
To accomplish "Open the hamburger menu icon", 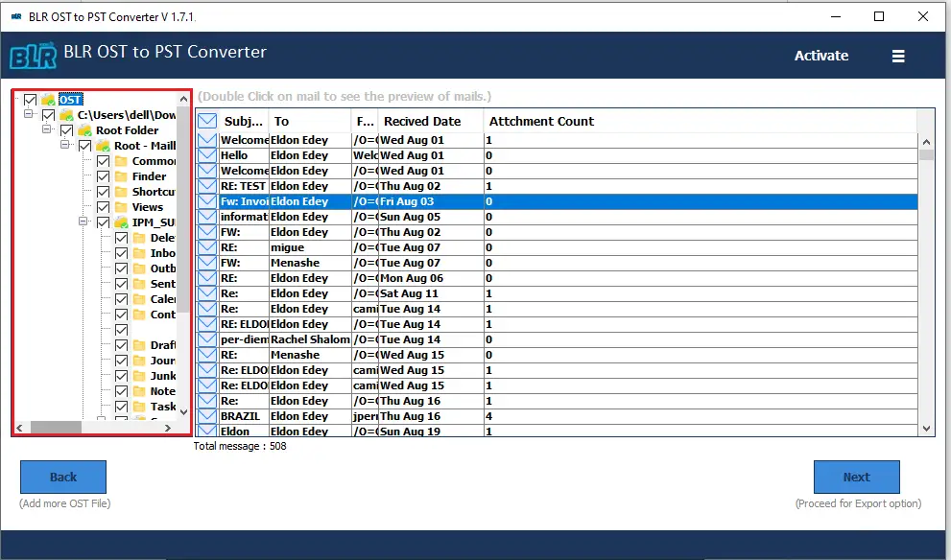I will (x=898, y=56).
